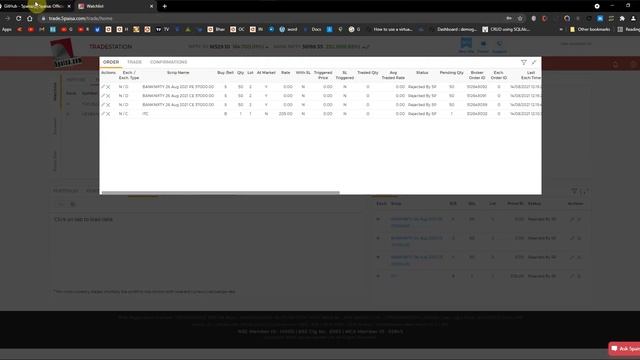Open the Chrome profile avatar

click(633, 18)
